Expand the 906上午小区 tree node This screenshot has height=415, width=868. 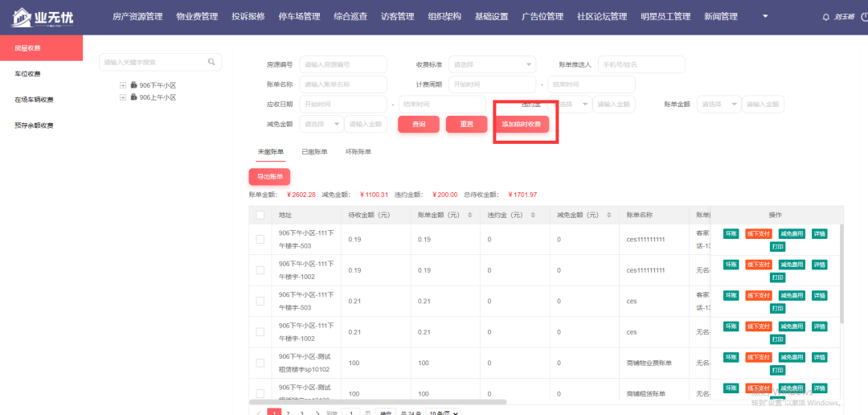(x=123, y=97)
